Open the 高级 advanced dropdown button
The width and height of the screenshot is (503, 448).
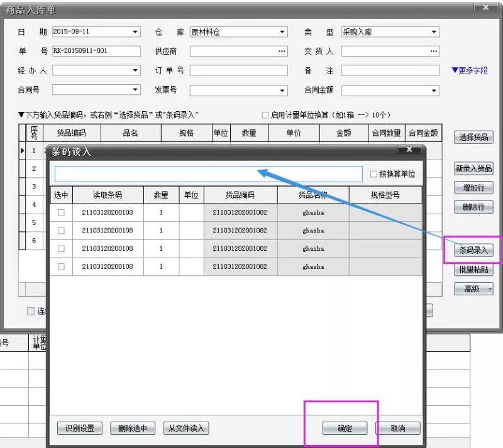coord(473,289)
